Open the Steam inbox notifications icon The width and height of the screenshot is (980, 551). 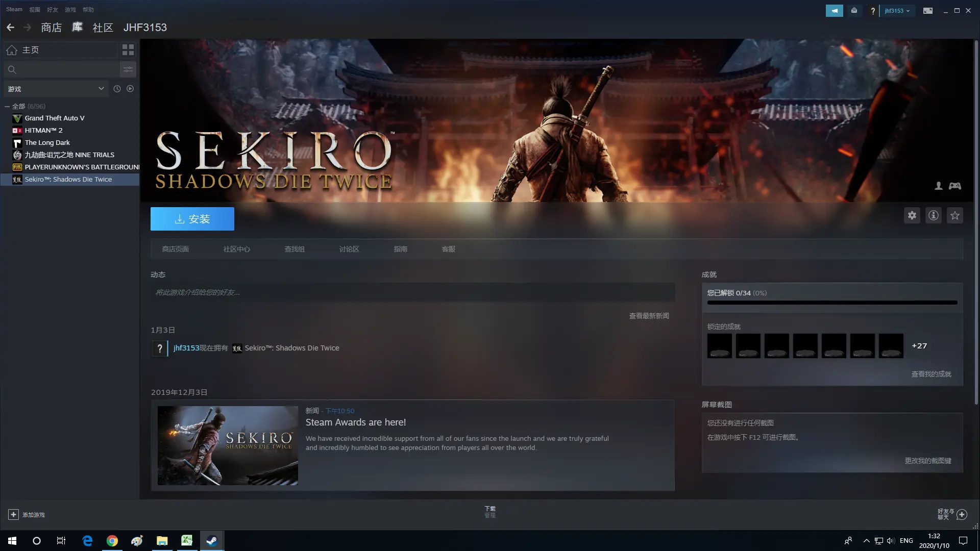[x=854, y=11]
